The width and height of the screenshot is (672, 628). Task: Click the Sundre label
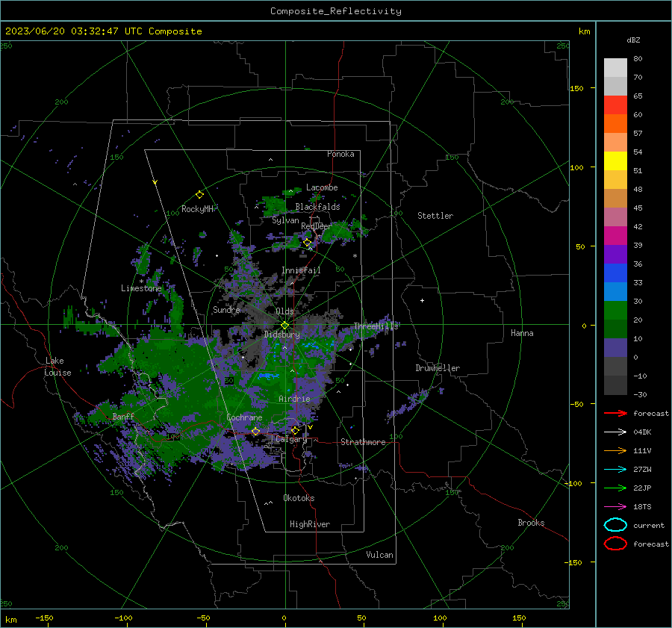pos(226,310)
